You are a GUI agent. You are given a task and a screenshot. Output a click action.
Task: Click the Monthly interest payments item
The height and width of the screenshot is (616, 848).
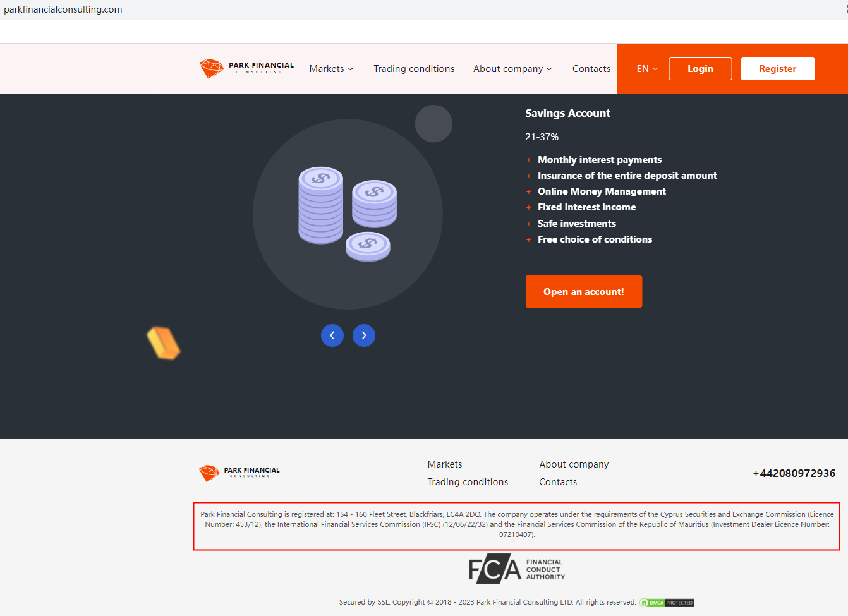(x=600, y=160)
